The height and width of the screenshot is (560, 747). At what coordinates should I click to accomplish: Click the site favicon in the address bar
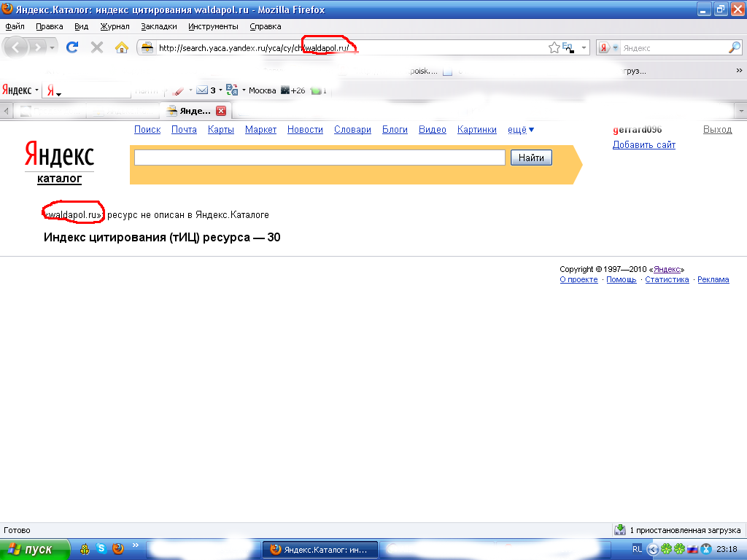click(147, 47)
